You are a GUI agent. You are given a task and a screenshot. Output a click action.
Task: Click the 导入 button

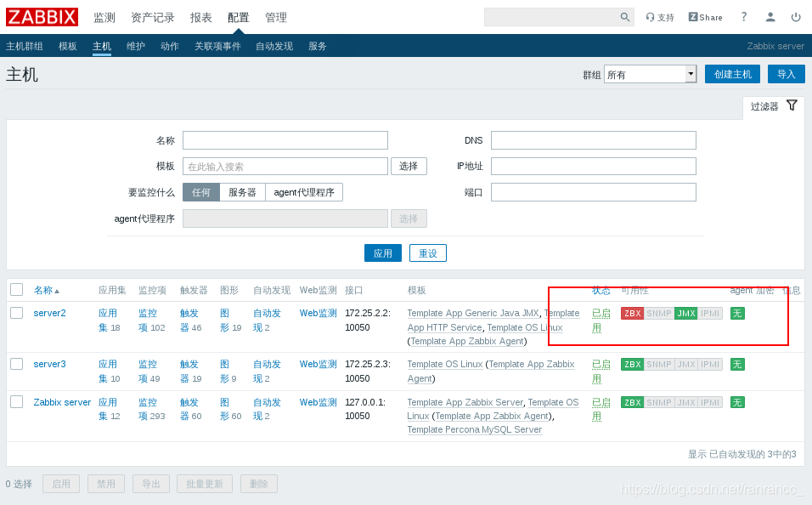click(x=787, y=74)
